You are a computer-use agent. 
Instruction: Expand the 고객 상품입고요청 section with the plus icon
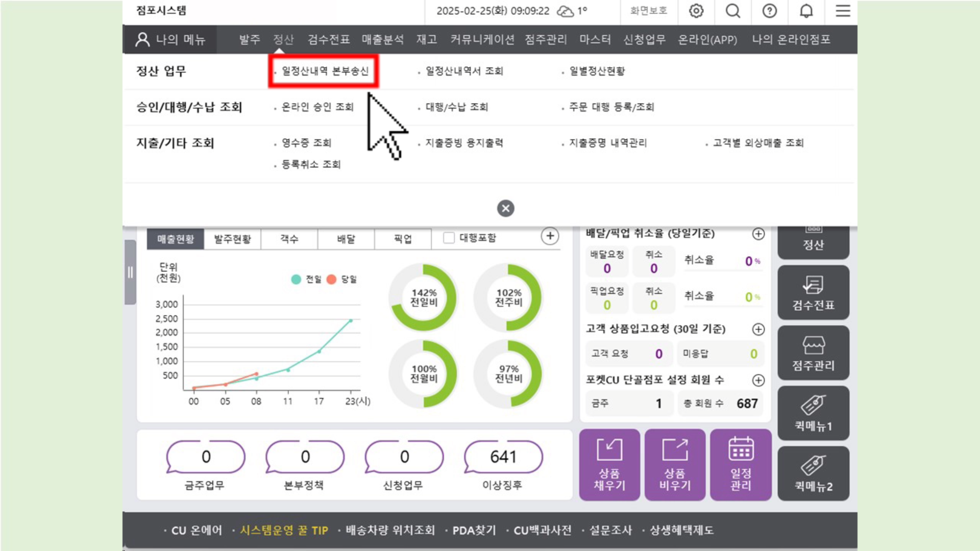(758, 329)
